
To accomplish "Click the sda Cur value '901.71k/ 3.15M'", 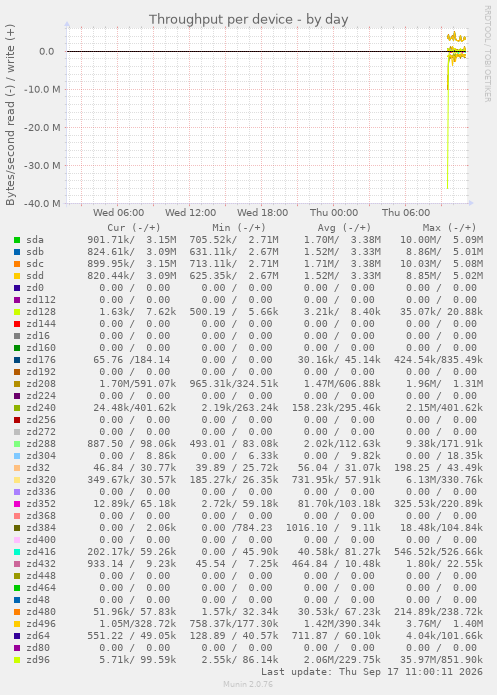I will pyautogui.click(x=132, y=240).
